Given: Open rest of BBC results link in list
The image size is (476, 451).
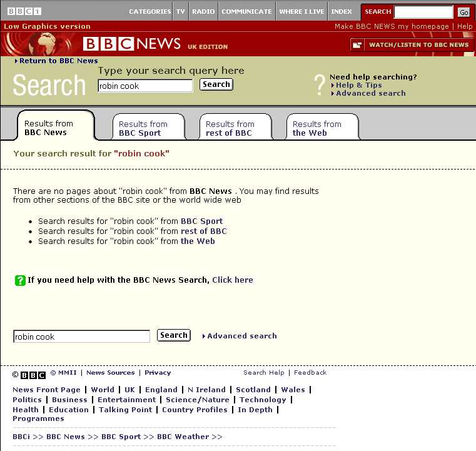Looking at the screenshot, I should click(x=204, y=231).
